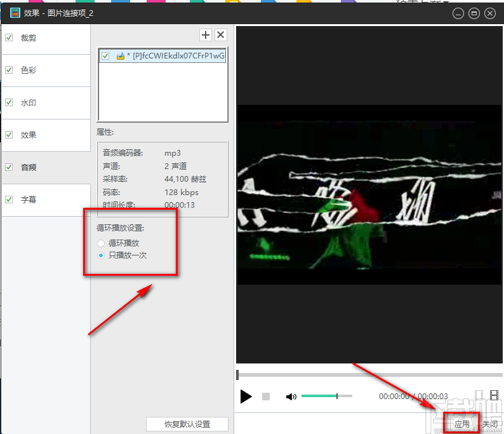Toggle the 色彩 checkbox
The width and height of the screenshot is (504, 434).
(9, 70)
